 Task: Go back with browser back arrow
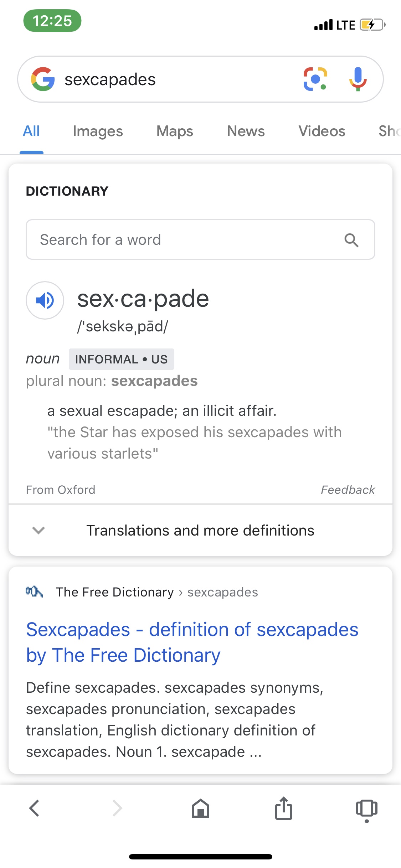34,808
